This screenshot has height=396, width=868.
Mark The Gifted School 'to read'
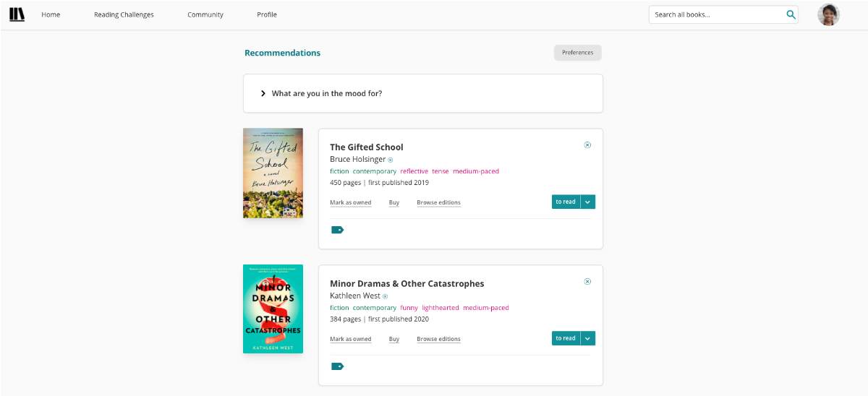(x=566, y=202)
